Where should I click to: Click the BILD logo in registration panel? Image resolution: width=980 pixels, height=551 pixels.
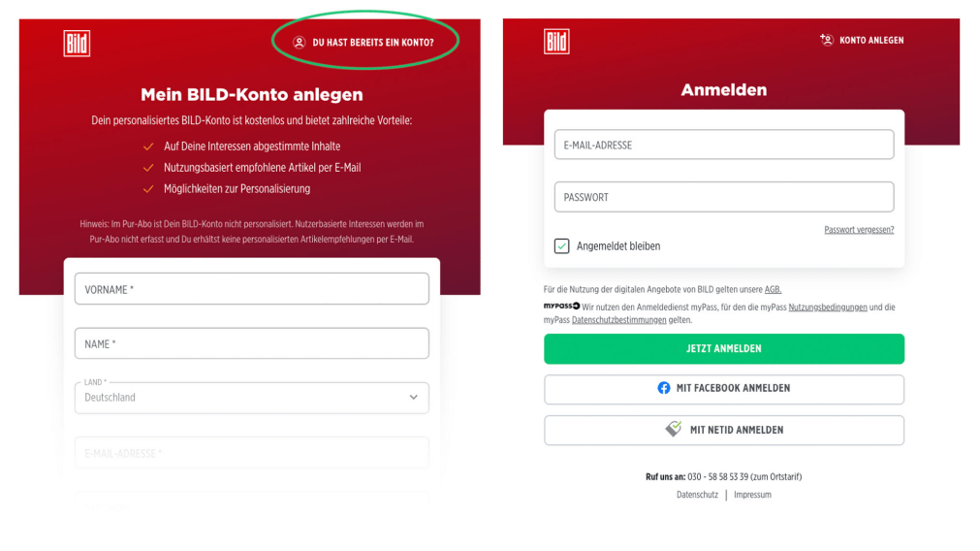coord(77,44)
